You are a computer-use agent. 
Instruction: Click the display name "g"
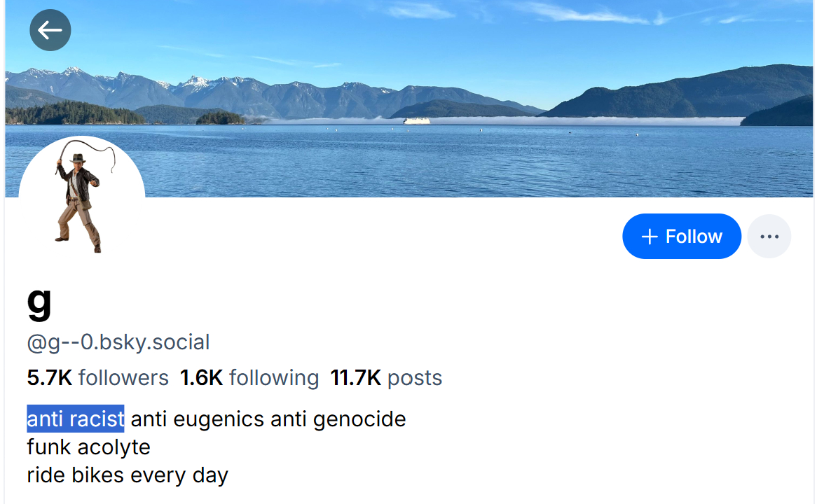39,301
